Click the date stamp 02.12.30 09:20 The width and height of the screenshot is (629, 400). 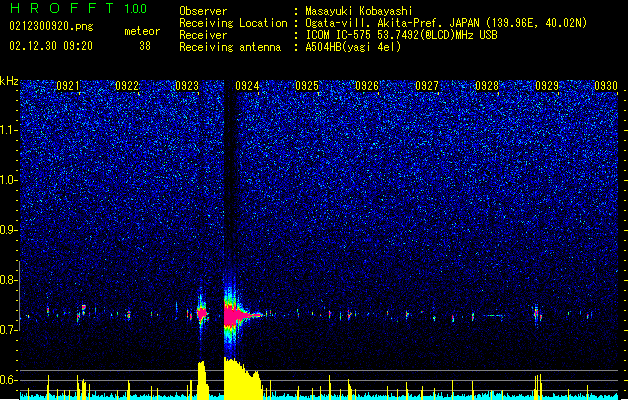click(x=51, y=46)
